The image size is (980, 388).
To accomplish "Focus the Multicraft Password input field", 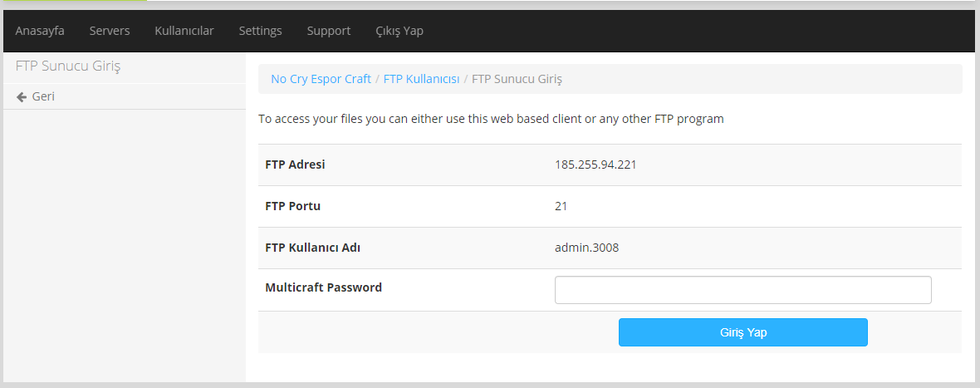I will [x=742, y=290].
